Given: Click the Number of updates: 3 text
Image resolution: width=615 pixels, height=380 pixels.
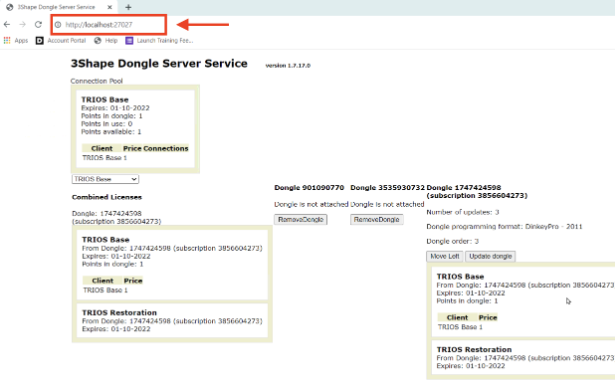Looking at the screenshot, I should coord(463,212).
